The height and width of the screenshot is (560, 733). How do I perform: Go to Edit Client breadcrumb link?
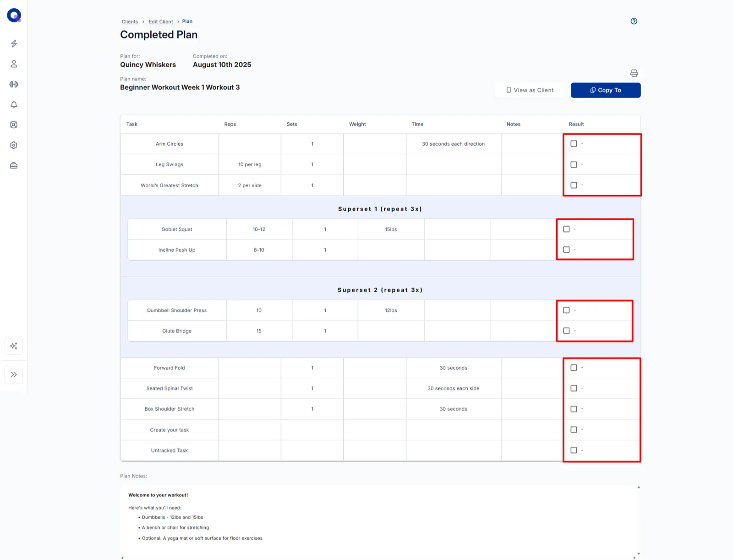click(161, 22)
